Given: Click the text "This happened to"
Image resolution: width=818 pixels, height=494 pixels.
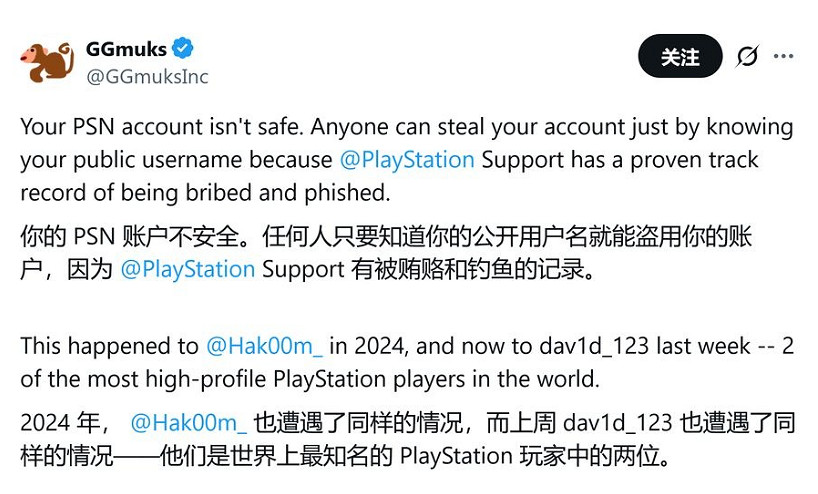Looking at the screenshot, I should [x=110, y=346].
